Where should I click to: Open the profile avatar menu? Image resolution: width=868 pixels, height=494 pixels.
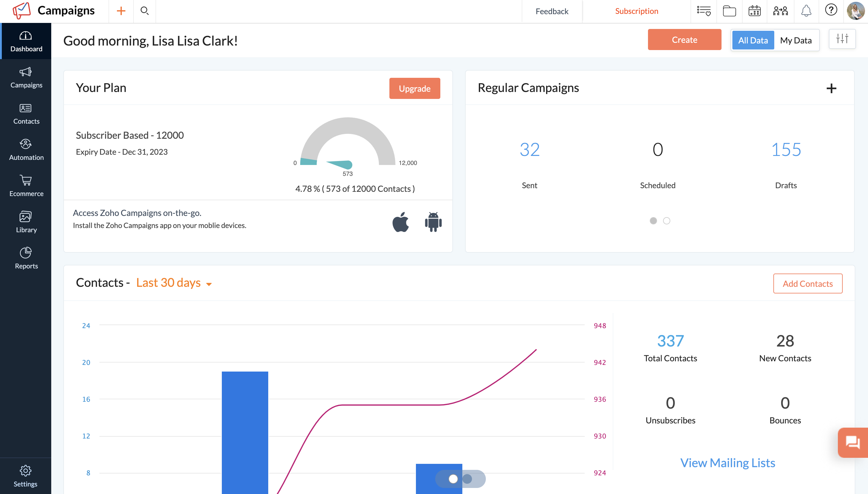(x=856, y=11)
